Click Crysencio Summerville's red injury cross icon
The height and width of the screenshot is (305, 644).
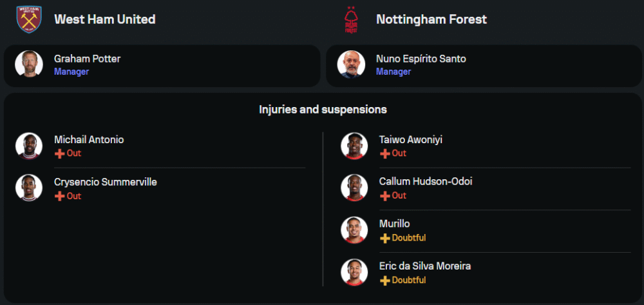pyautogui.click(x=60, y=196)
